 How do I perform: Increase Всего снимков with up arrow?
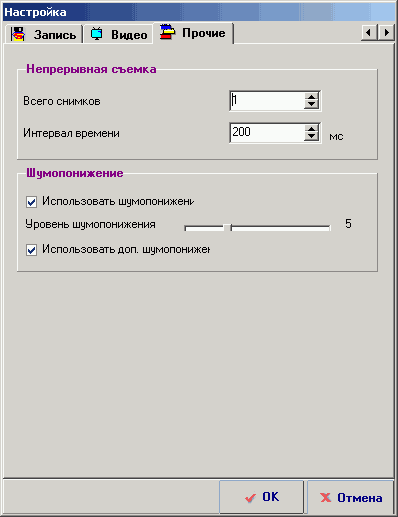click(311, 97)
